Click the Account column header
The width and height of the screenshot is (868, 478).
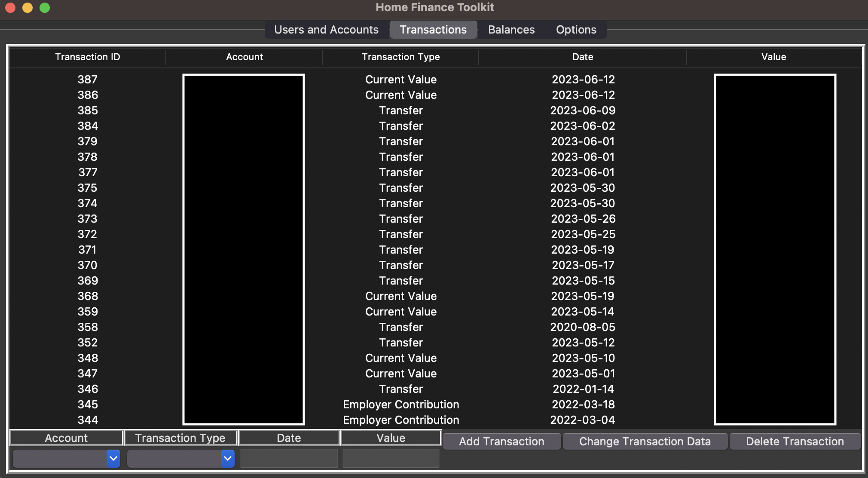tap(245, 57)
